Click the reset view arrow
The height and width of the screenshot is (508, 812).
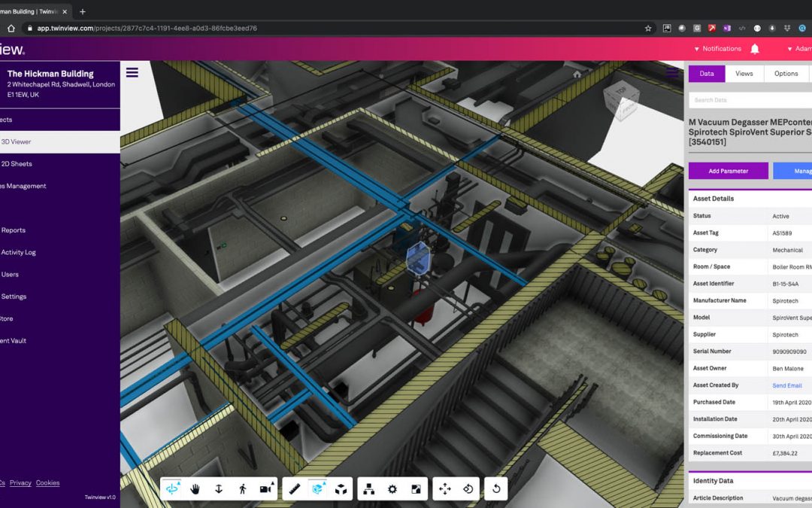coord(496,489)
